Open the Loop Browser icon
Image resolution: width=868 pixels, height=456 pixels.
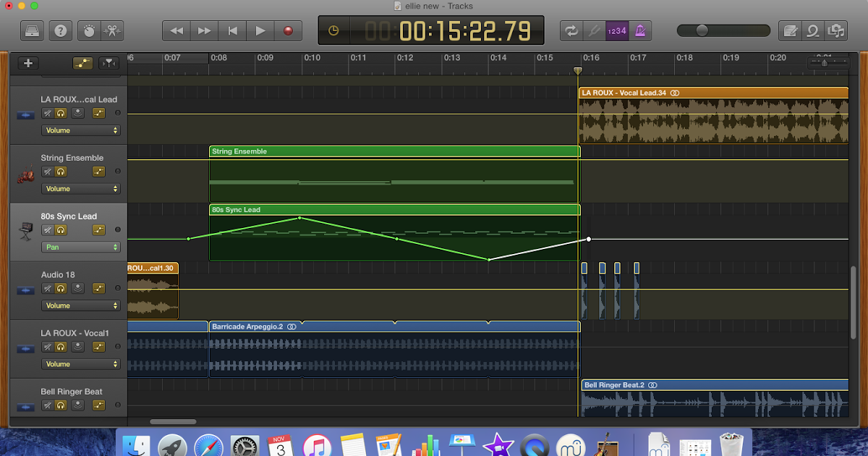pyautogui.click(x=813, y=30)
